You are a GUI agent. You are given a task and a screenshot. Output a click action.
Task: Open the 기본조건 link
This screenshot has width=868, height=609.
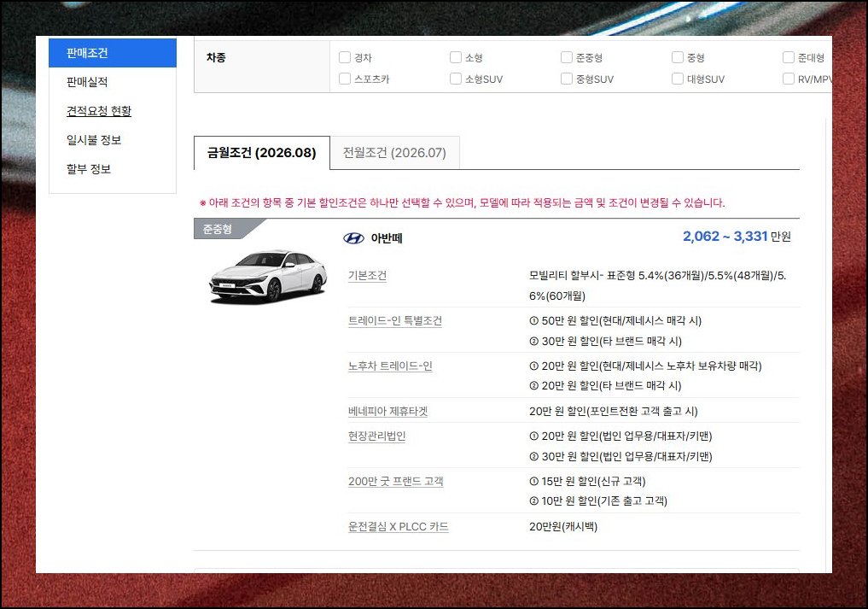[x=367, y=275]
